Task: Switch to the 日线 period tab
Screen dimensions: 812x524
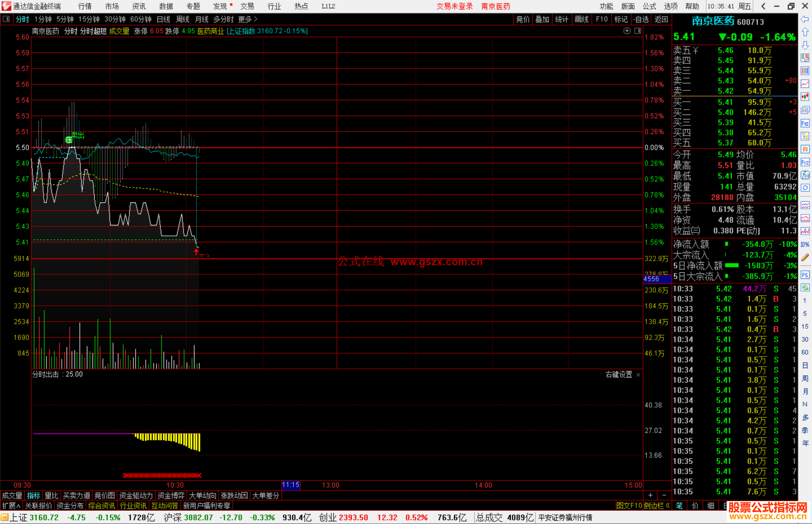Action: click(x=163, y=19)
